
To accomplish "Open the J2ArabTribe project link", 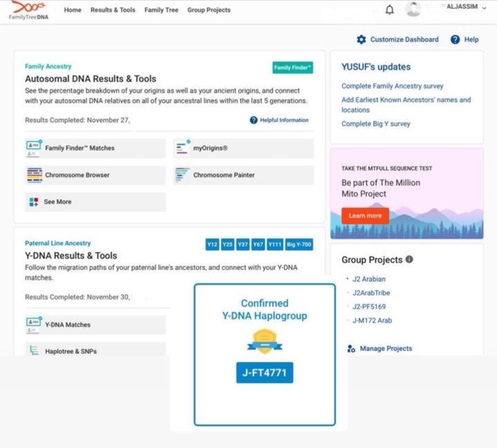I will coord(371,293).
